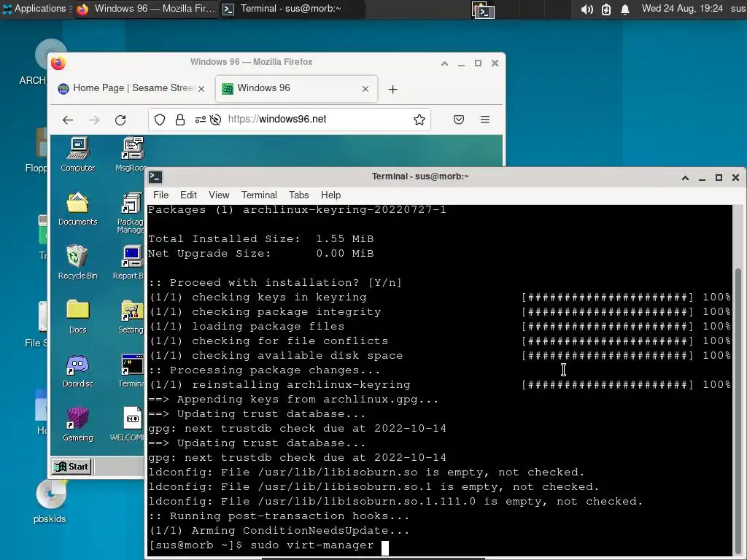Image resolution: width=747 pixels, height=560 pixels.
Task: Go forward in Firefox
Action: tap(94, 120)
